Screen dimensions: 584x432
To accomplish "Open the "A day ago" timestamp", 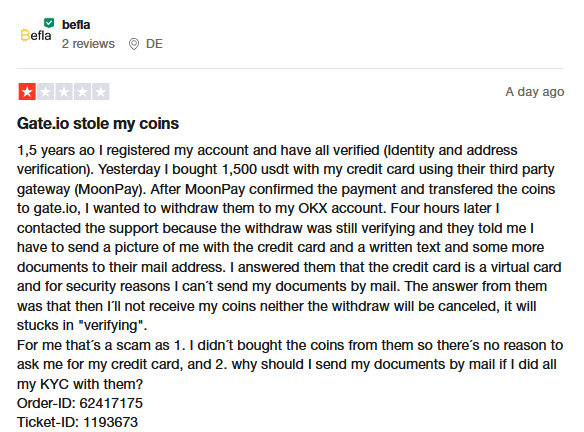I will pyautogui.click(x=534, y=92).
